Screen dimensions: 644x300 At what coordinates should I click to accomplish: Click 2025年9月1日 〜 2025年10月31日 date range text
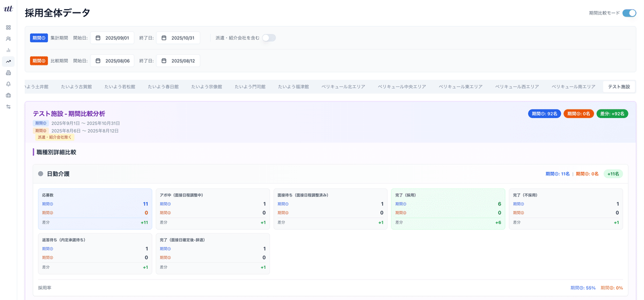pos(86,123)
